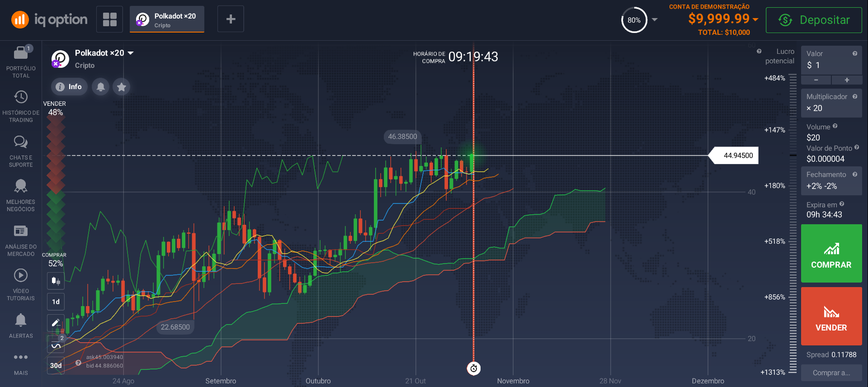Click help icon next to Expira em
The height and width of the screenshot is (387, 868).
[x=842, y=204]
